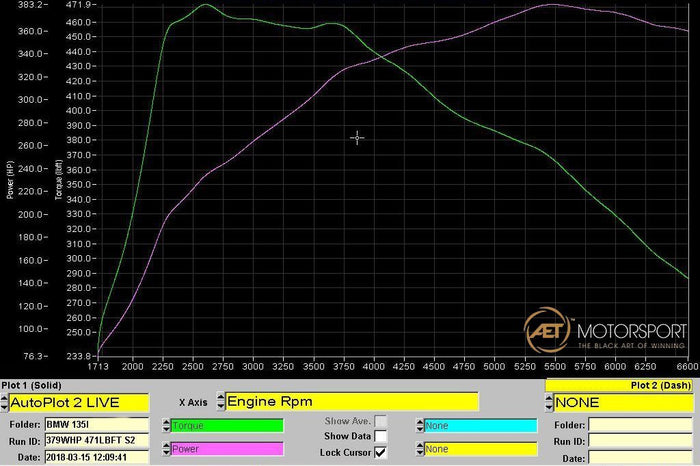Viewport: 700px width, 466px height.
Task: Open the Engine Rpm X Axis selector
Action: (x=350, y=402)
